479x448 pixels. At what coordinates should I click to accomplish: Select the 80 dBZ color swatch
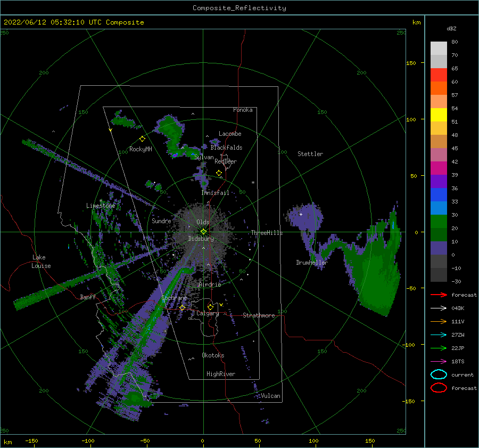[439, 48]
